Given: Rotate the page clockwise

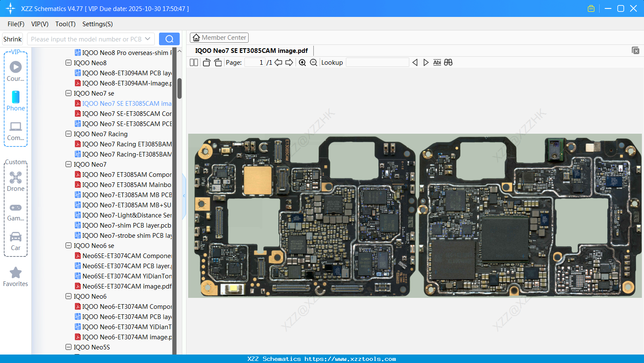Looking at the screenshot, I should (x=218, y=63).
